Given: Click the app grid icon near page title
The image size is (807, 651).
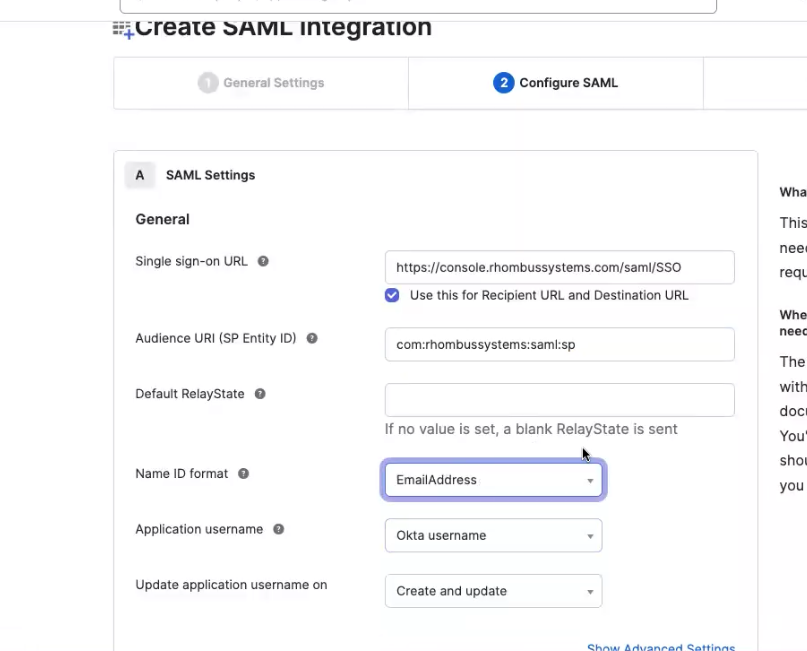Looking at the screenshot, I should tap(123, 30).
